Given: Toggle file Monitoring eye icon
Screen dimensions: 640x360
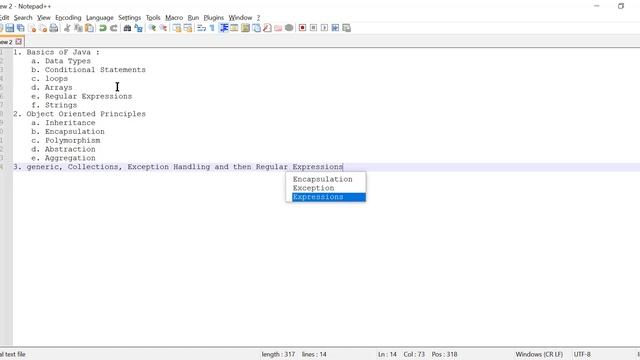Looking at the screenshot, I should pos(289,28).
